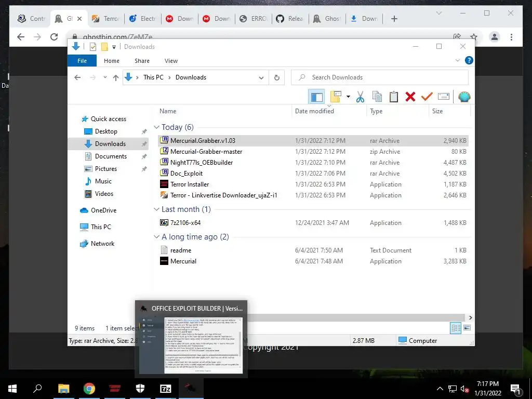
Task: Toggle the navigation pane toolbar button
Action: click(x=316, y=97)
